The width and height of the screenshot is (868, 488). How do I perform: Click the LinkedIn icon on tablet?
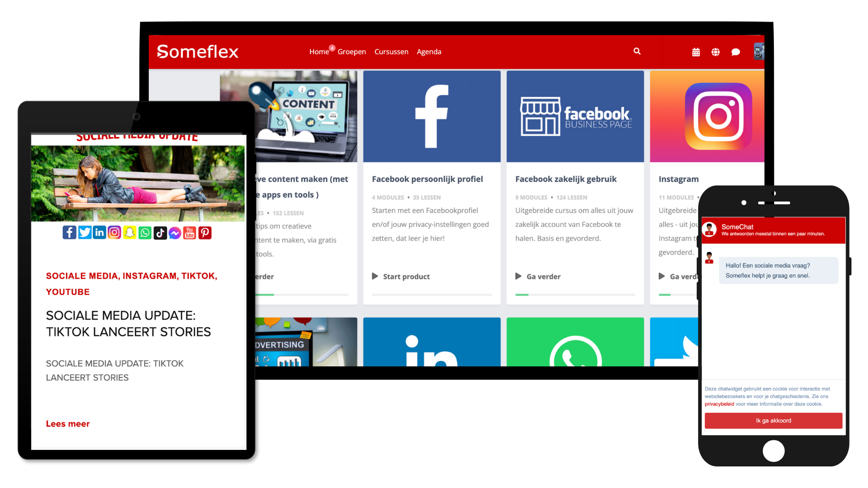click(100, 233)
